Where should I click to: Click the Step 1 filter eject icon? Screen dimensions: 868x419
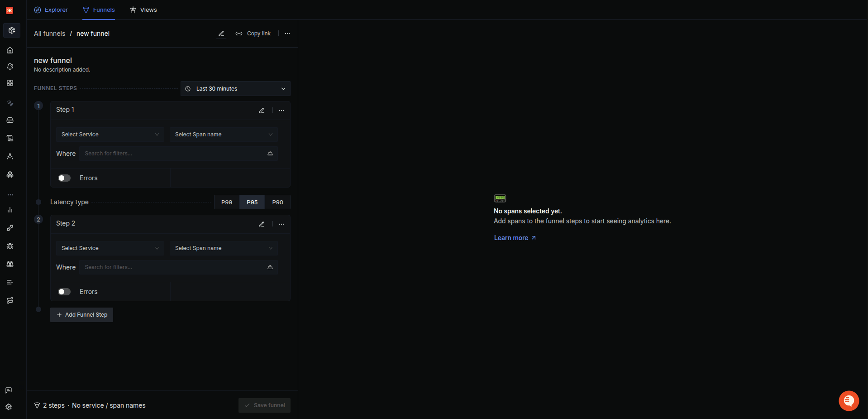point(270,154)
